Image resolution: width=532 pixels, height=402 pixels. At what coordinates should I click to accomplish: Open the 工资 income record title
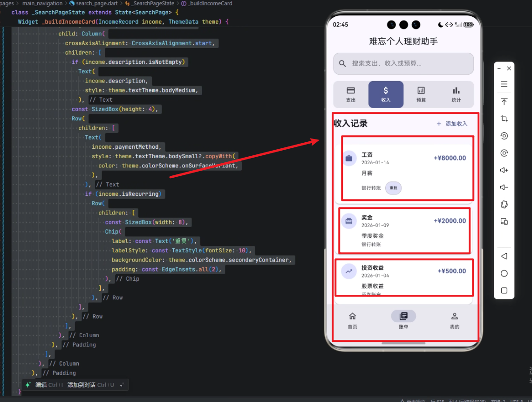coord(367,154)
